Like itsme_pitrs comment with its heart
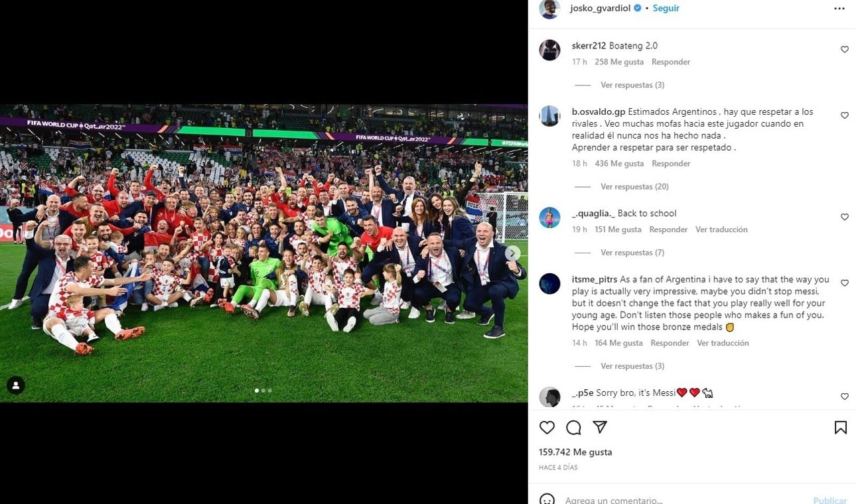 [844, 283]
